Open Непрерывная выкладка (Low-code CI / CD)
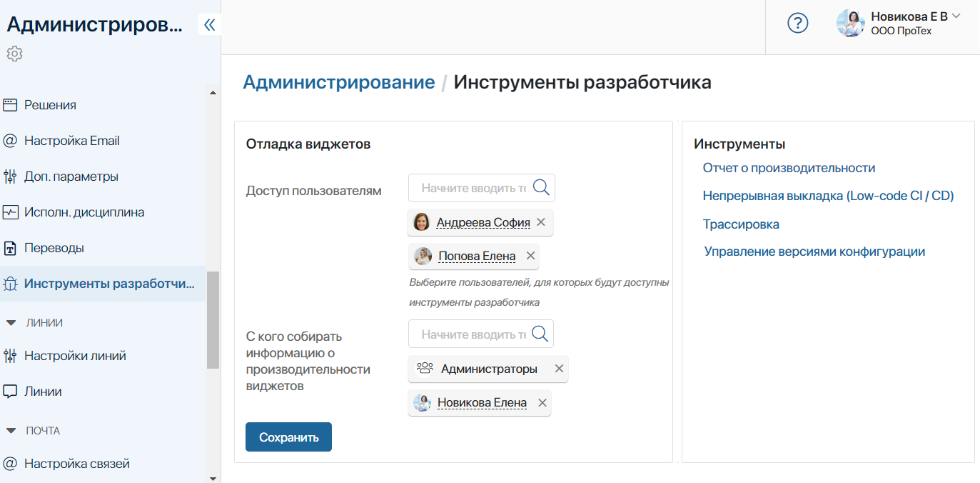 point(828,196)
